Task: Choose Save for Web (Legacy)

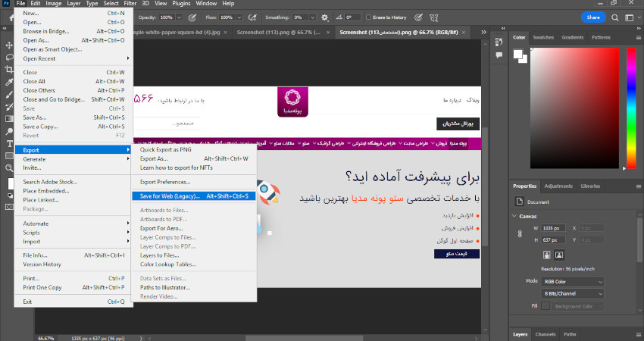Action: [x=194, y=196]
